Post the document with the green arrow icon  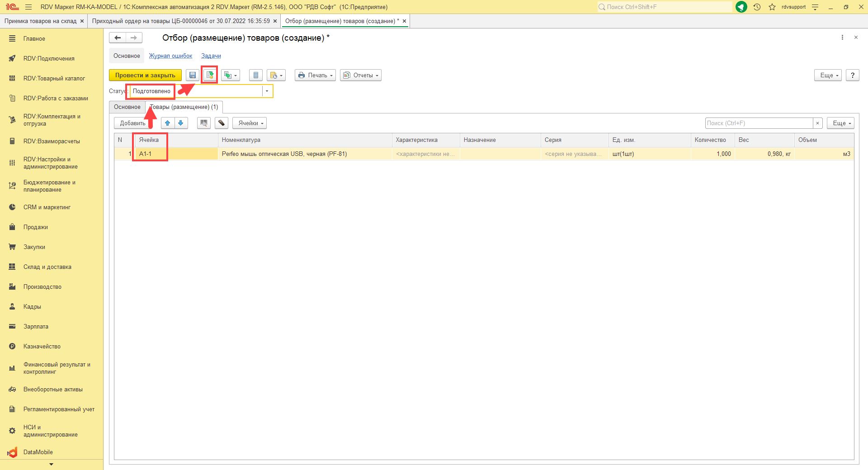(x=210, y=75)
